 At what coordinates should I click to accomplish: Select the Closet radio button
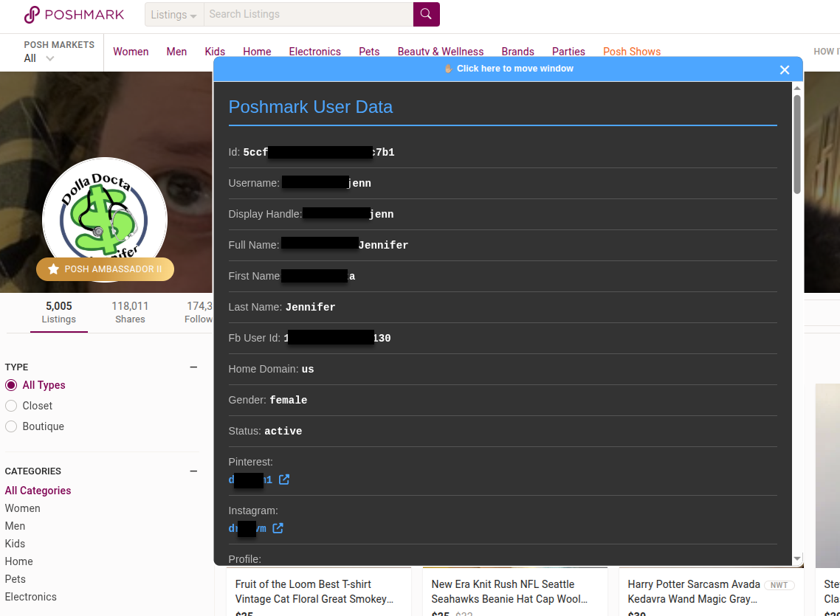click(x=11, y=406)
